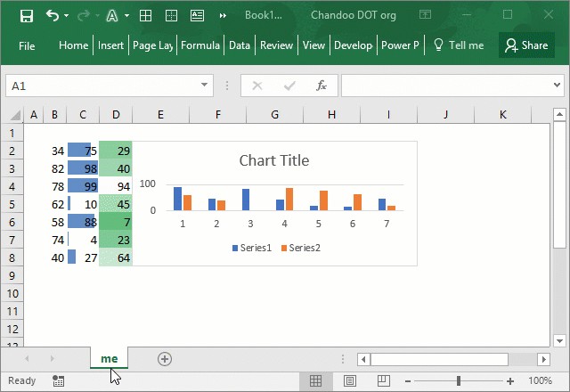Select the Chart Title text in chart
Image resolution: width=570 pixels, height=392 pixels.
pos(274,160)
